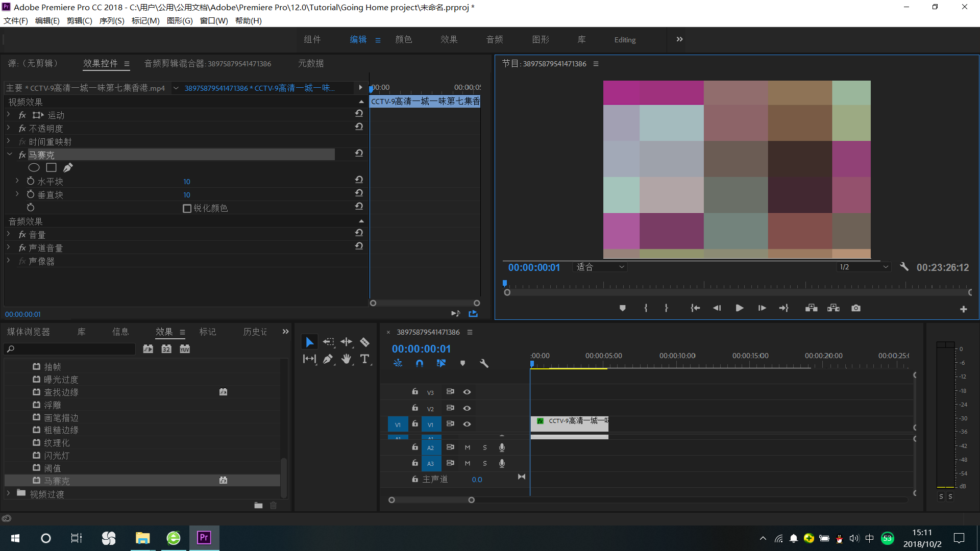The height and width of the screenshot is (551, 980).
Task: Open the 元数据 panel tab
Action: point(311,63)
